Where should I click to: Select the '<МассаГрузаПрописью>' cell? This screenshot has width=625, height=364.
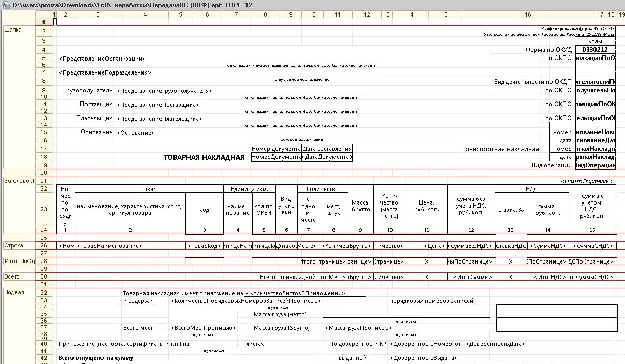click(x=358, y=328)
